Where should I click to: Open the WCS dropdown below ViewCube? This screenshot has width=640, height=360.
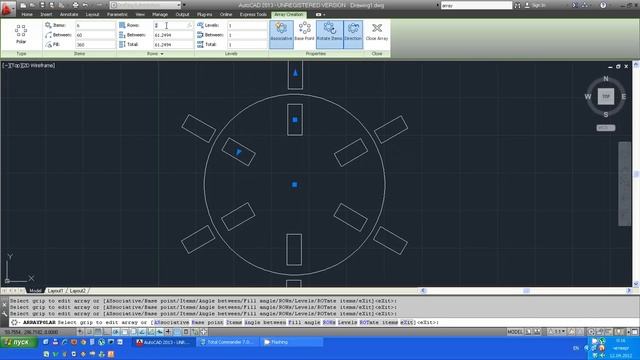606,128
